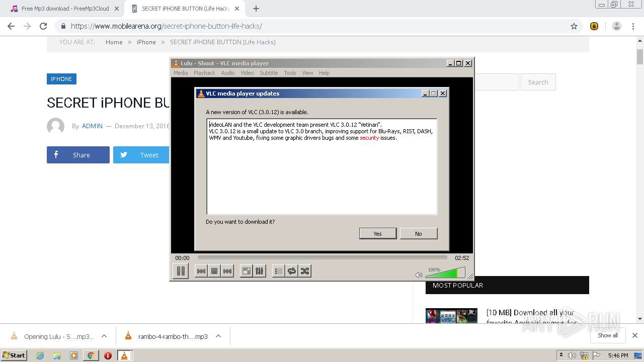Click the yellow extension icon in Chrome toolbar
The width and height of the screenshot is (644, 362).
click(x=594, y=26)
